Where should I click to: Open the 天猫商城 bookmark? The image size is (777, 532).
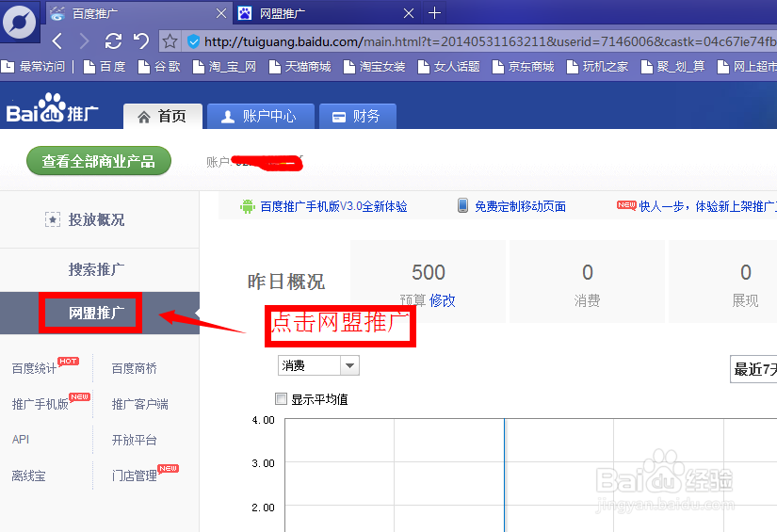(x=299, y=66)
